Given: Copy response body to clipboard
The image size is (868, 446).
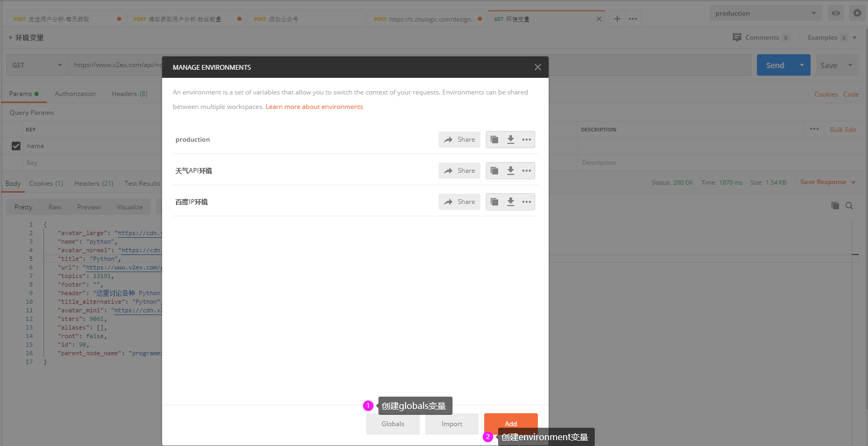Looking at the screenshot, I should [835, 206].
